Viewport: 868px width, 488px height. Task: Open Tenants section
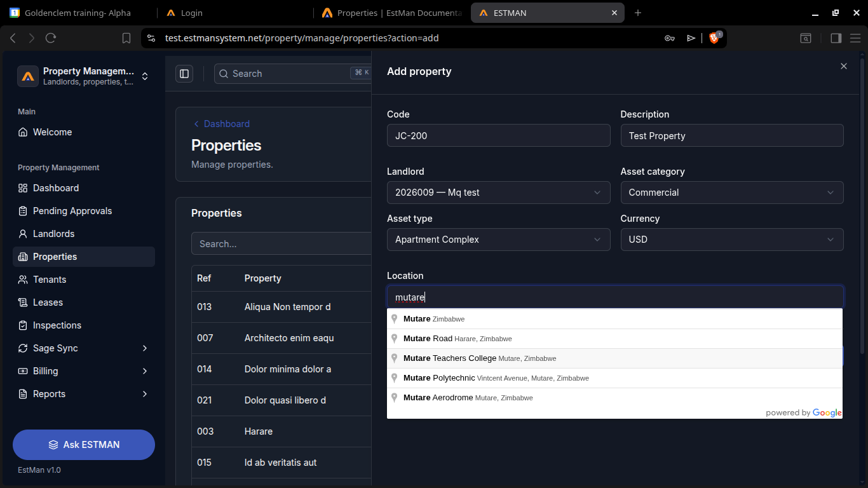tap(84, 280)
